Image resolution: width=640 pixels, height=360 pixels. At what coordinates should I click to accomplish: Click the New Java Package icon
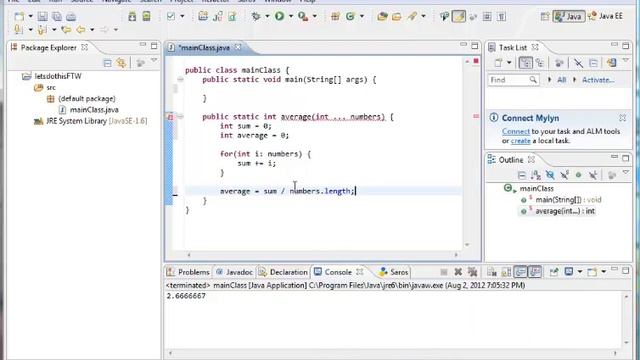(x=335, y=16)
